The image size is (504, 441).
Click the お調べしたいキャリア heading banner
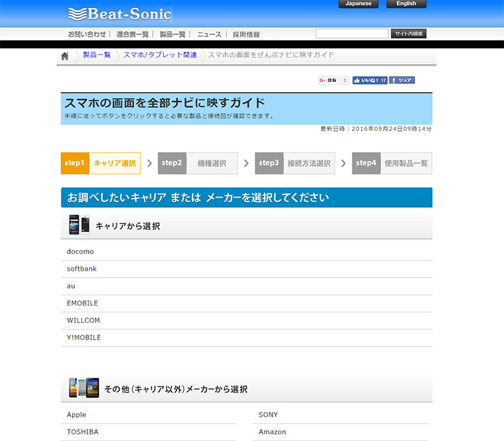click(x=247, y=198)
